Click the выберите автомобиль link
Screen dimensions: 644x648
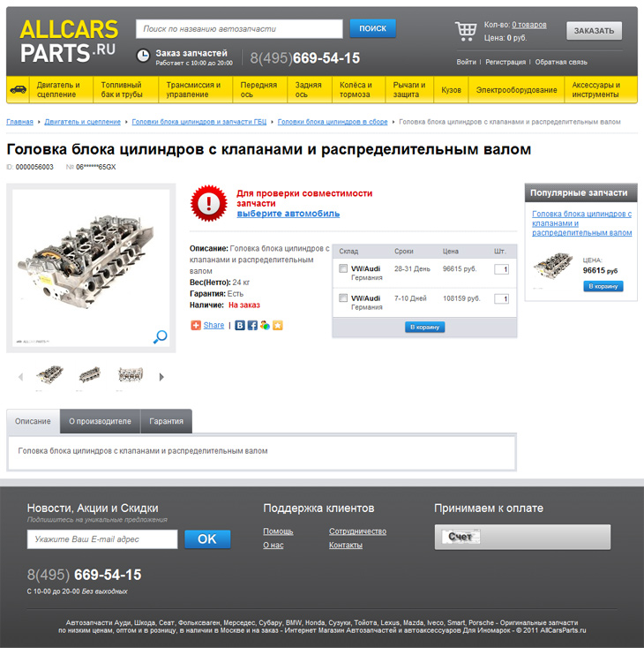(x=288, y=214)
